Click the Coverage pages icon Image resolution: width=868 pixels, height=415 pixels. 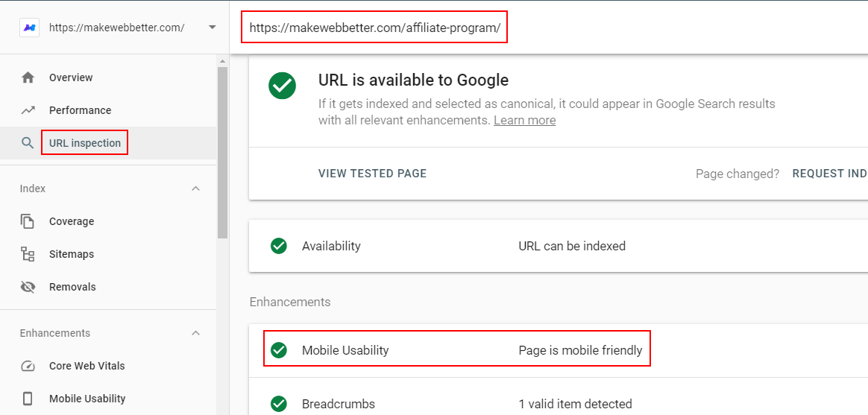pyautogui.click(x=28, y=221)
